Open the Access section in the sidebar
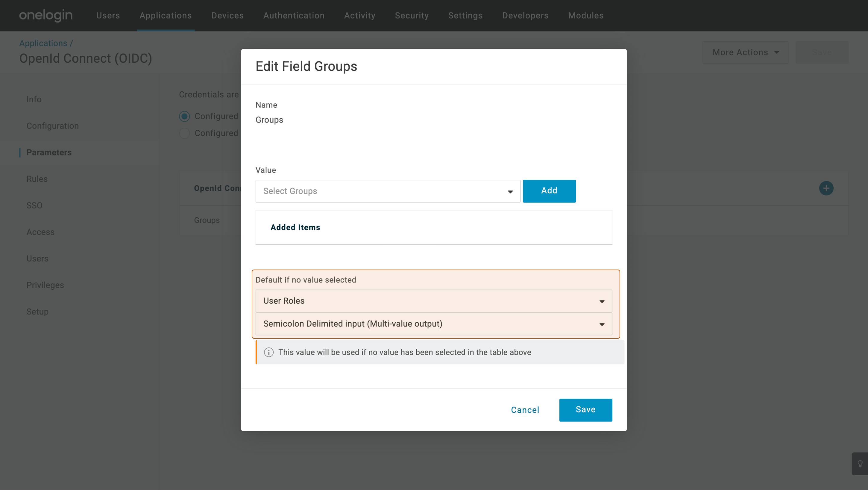The height and width of the screenshot is (490, 868). click(x=40, y=232)
